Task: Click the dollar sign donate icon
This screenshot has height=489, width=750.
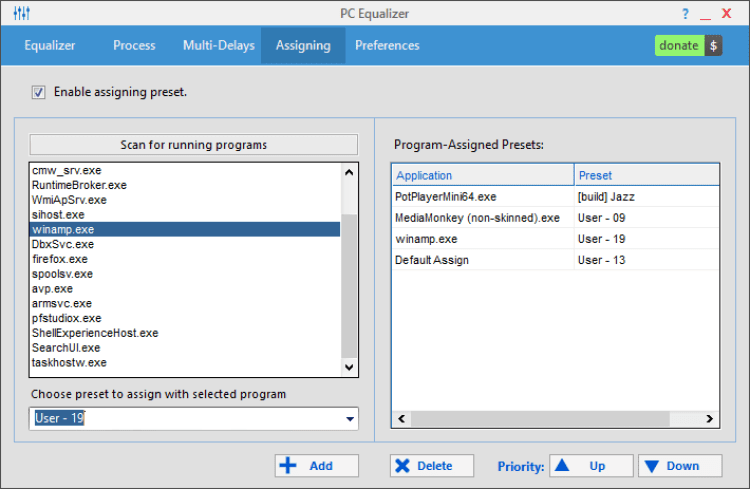Action: (713, 46)
